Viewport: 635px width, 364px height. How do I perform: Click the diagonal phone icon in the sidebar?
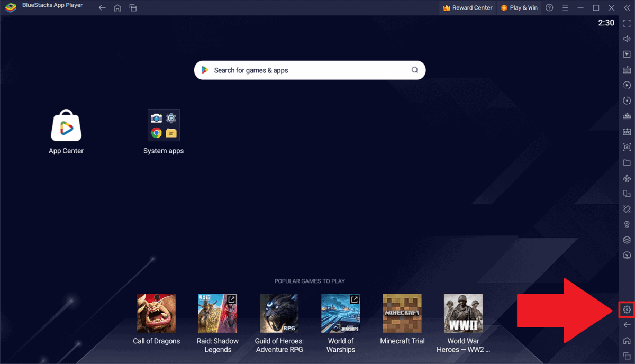627,209
